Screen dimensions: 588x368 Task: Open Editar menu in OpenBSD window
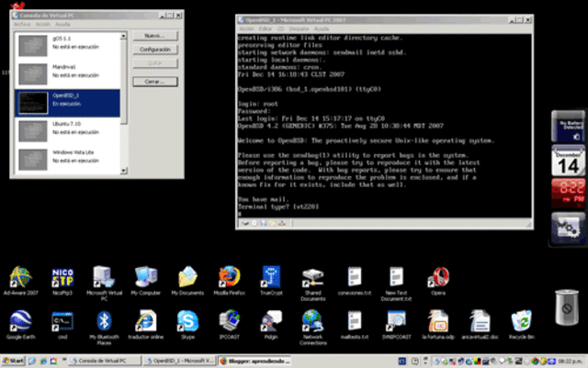click(x=266, y=28)
